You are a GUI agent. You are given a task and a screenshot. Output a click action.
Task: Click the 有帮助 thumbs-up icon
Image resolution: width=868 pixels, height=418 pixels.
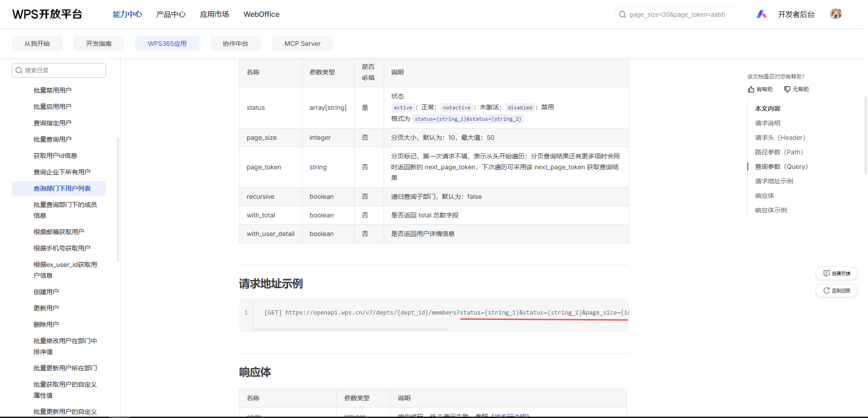[751, 89]
